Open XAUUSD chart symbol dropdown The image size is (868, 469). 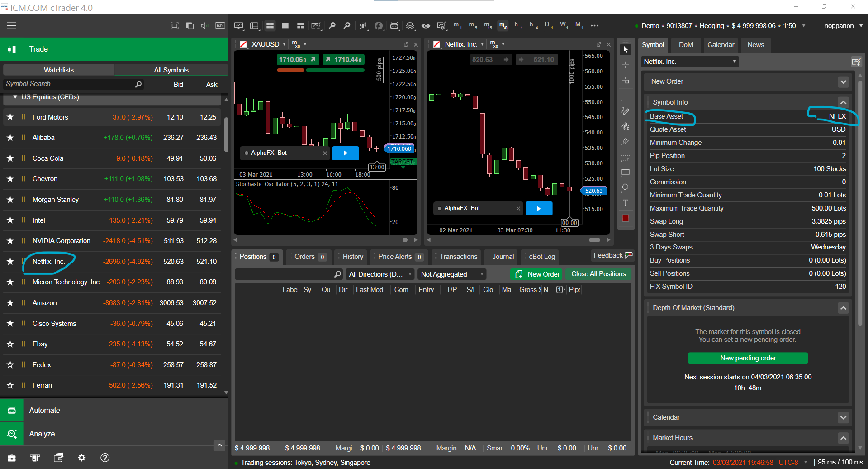(284, 44)
